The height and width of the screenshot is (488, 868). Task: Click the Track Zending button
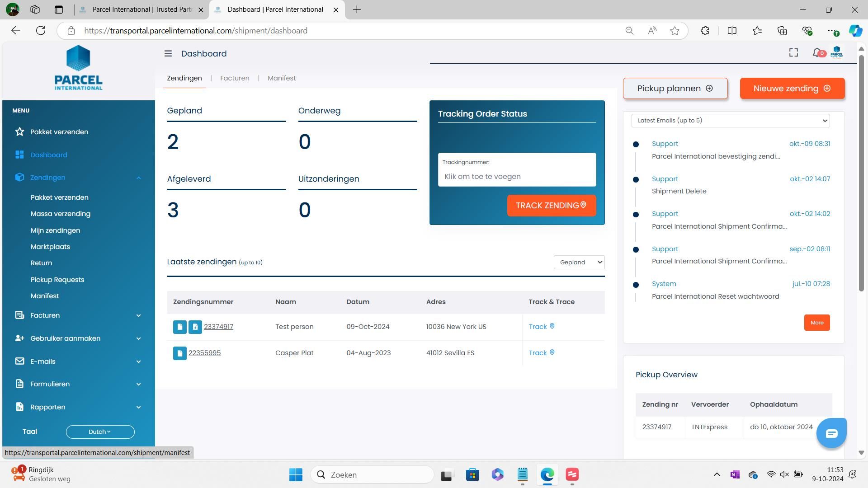click(x=551, y=206)
